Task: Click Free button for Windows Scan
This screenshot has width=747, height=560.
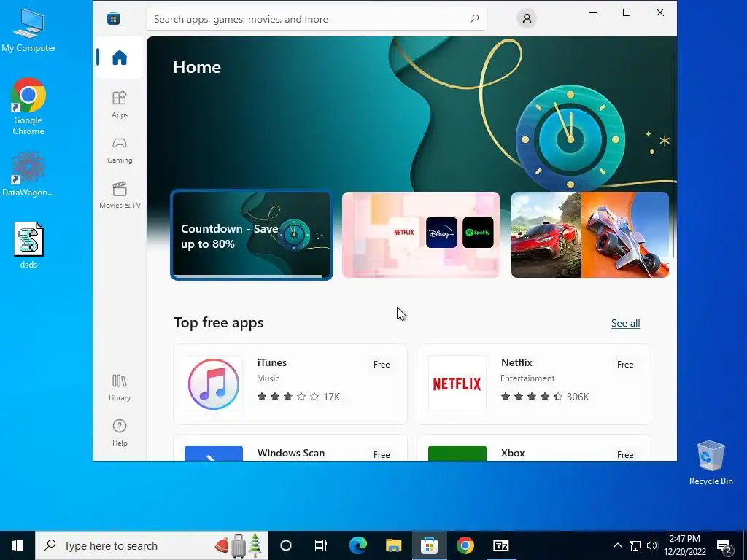Action: (x=382, y=454)
